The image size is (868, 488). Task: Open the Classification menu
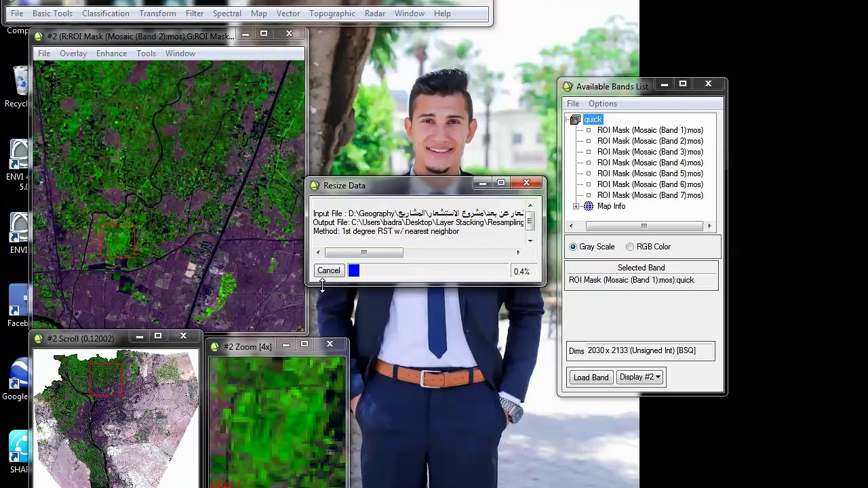(x=106, y=14)
